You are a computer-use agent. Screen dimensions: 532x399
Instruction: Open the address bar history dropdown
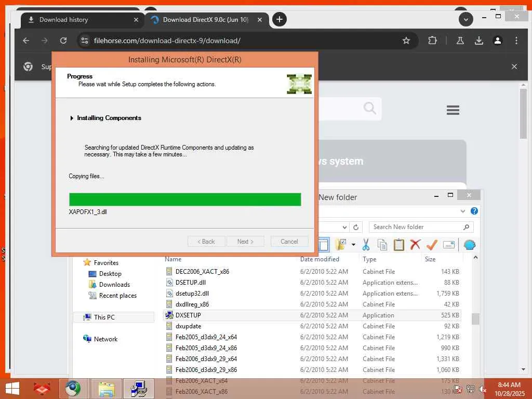pyautogui.click(x=344, y=227)
